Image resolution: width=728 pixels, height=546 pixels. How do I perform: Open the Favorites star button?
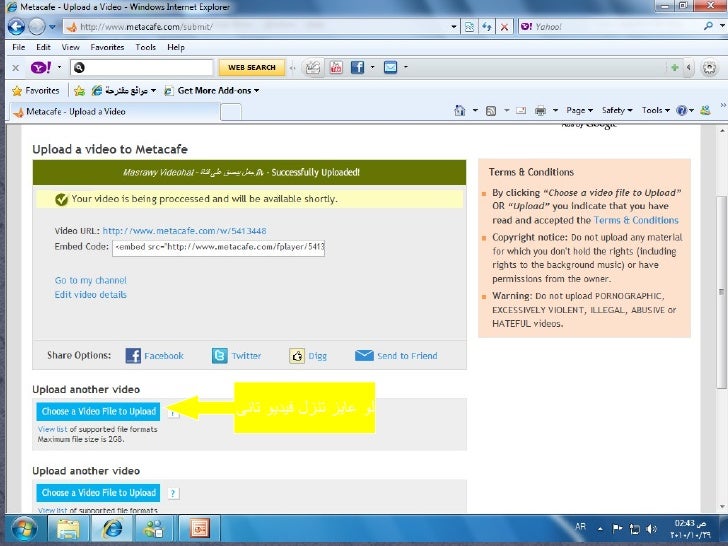(x=36, y=91)
